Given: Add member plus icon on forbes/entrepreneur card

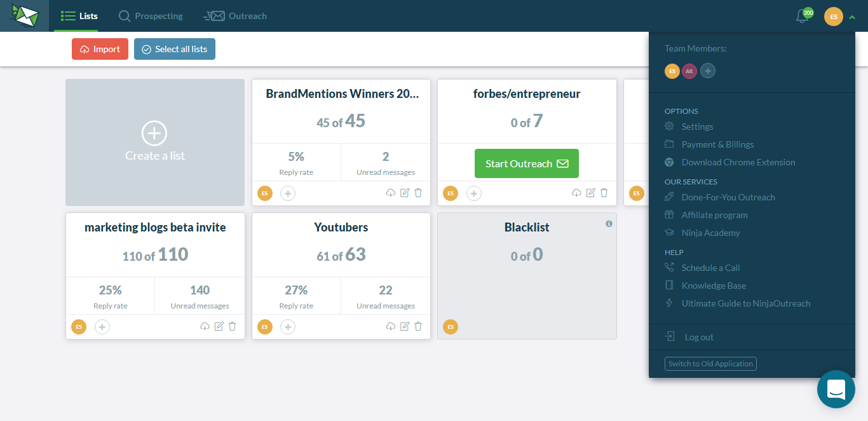Looking at the screenshot, I should point(474,193).
